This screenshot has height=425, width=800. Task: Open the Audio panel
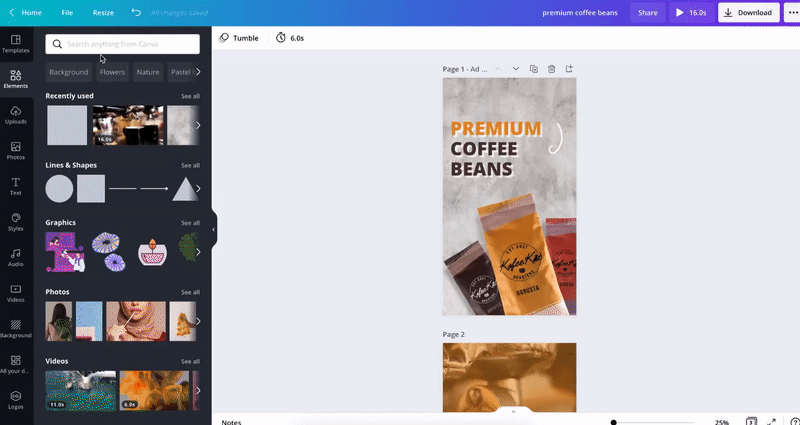tap(15, 257)
